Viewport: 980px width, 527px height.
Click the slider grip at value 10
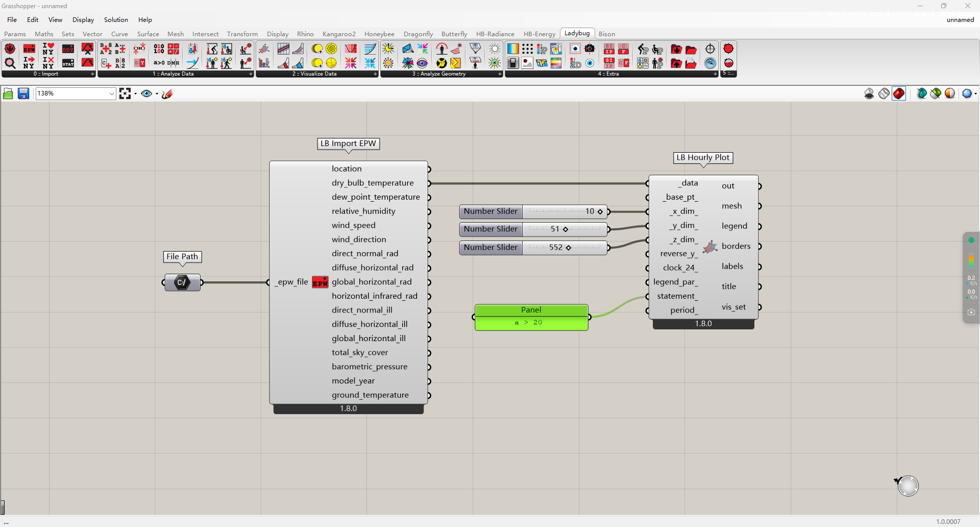(x=600, y=211)
